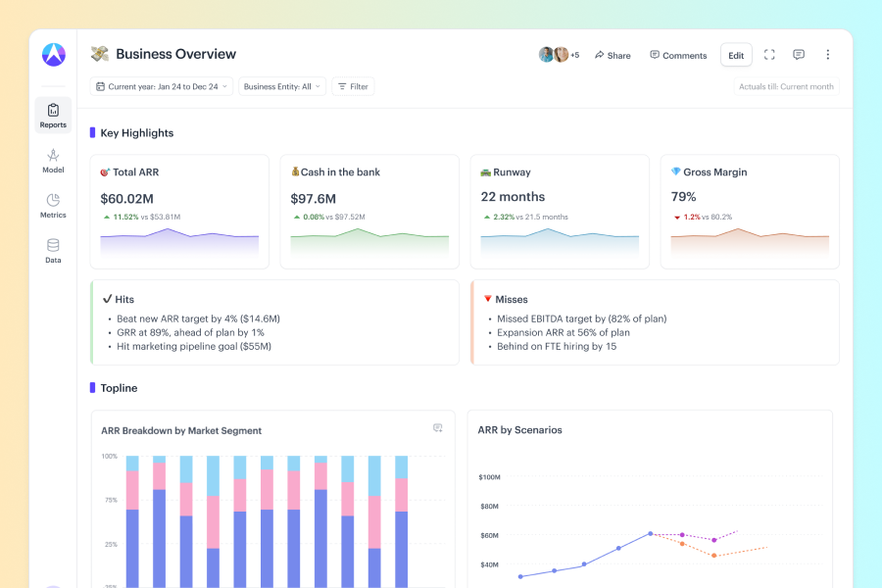Open the Comments button in header

(x=678, y=56)
